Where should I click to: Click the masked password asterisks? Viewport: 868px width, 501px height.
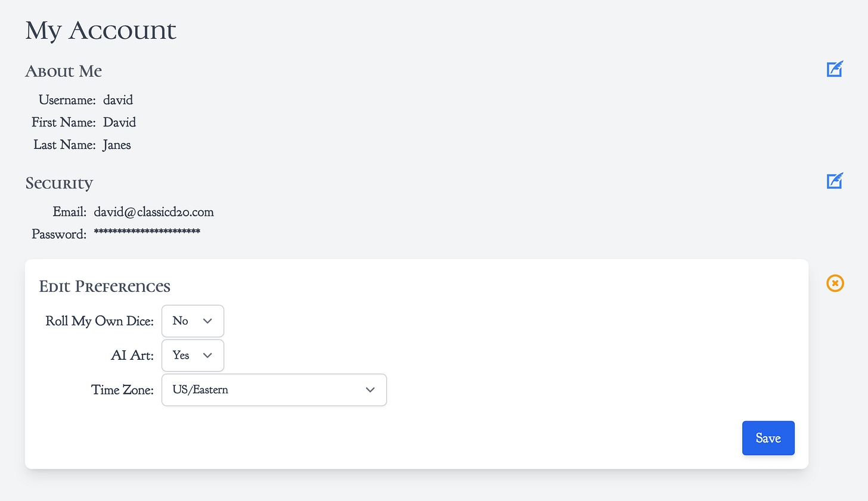[x=147, y=232]
